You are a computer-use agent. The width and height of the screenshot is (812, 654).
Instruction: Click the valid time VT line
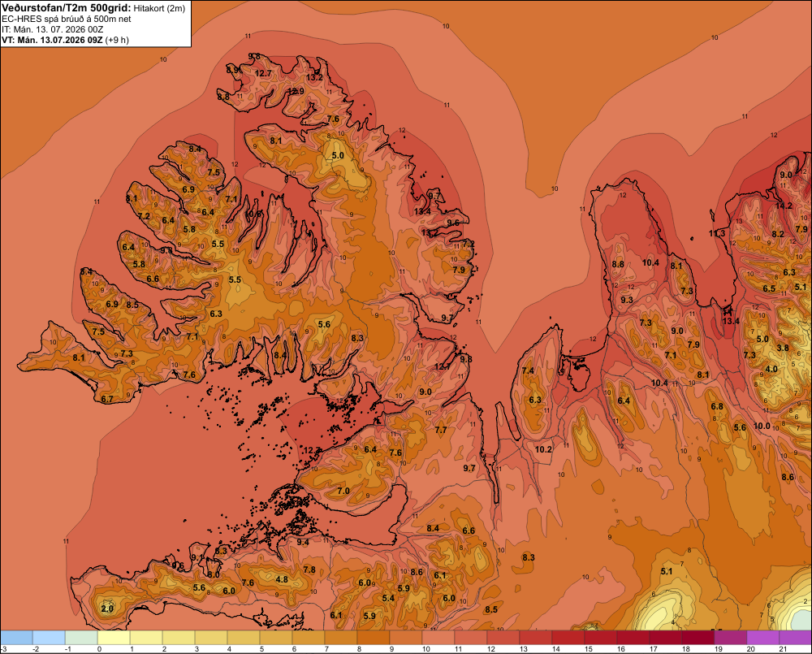65,40
